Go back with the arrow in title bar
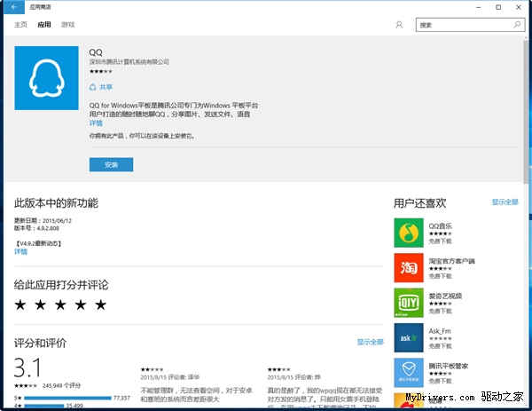This screenshot has height=411, width=532. (x=14, y=7)
